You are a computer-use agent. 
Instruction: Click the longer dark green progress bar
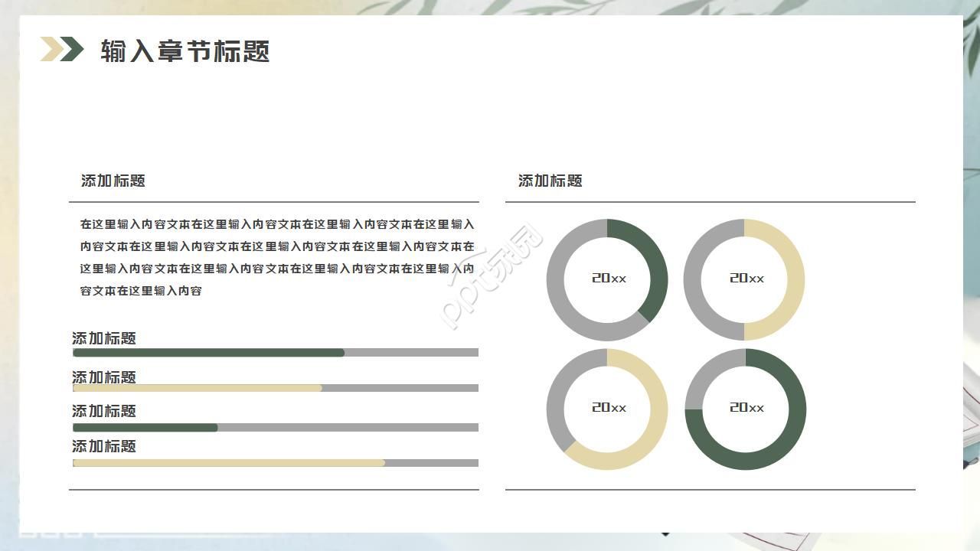[x=208, y=353]
